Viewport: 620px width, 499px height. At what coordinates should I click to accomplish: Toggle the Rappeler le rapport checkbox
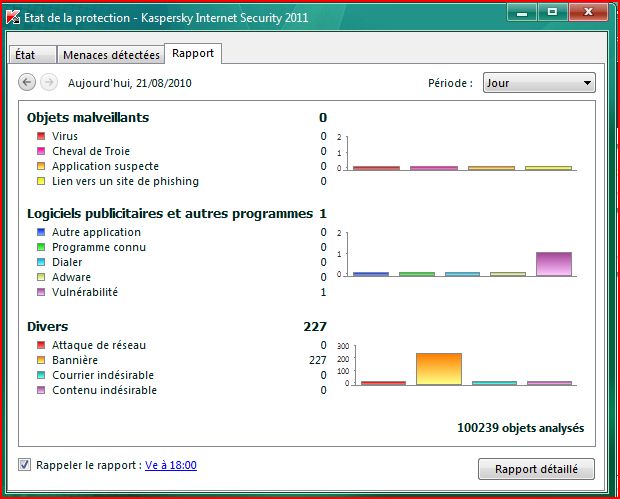click(x=25, y=465)
